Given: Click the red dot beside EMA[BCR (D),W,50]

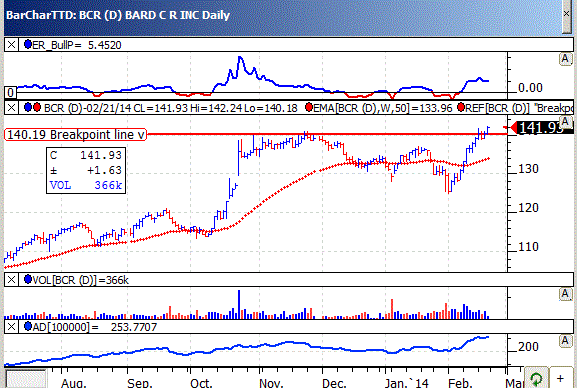Looking at the screenshot, I should tap(309, 107).
